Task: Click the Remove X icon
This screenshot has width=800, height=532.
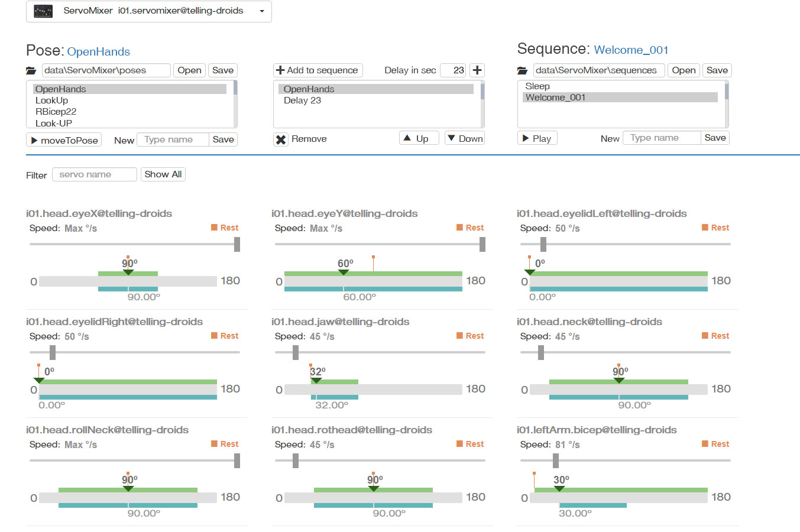Action: point(281,140)
